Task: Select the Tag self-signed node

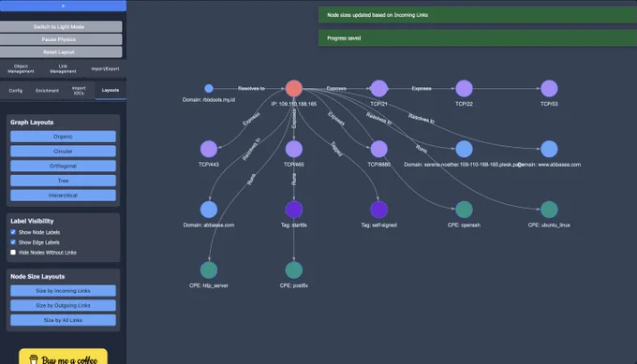Action: pyautogui.click(x=379, y=210)
